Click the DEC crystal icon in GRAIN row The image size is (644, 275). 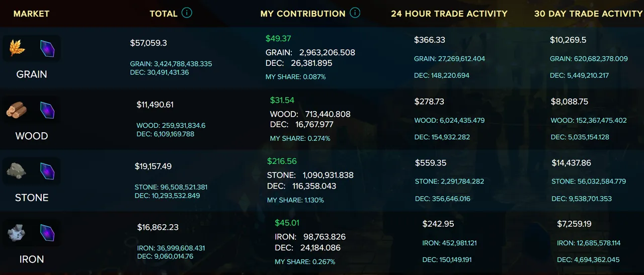tap(47, 48)
